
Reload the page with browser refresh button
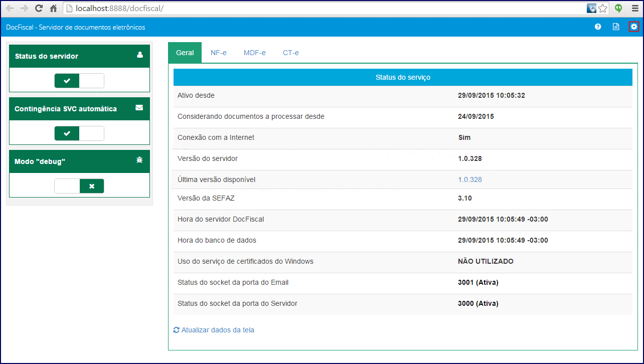[39, 9]
